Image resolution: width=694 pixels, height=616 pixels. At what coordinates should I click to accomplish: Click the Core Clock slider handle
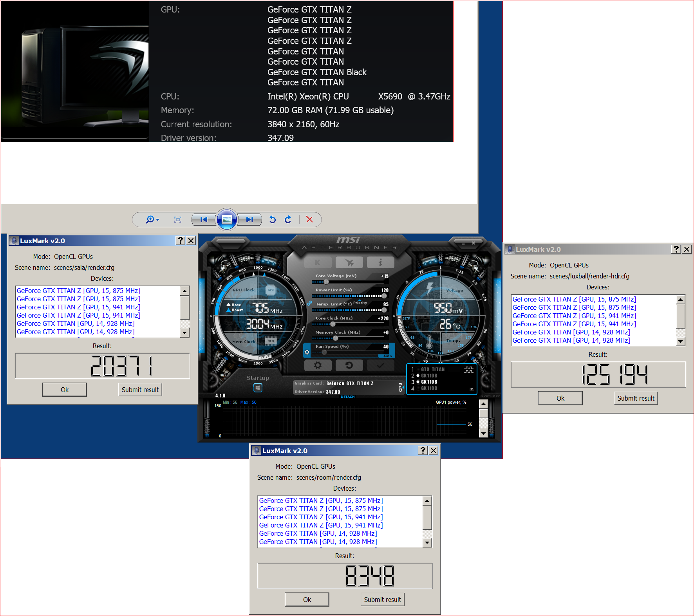333,324
